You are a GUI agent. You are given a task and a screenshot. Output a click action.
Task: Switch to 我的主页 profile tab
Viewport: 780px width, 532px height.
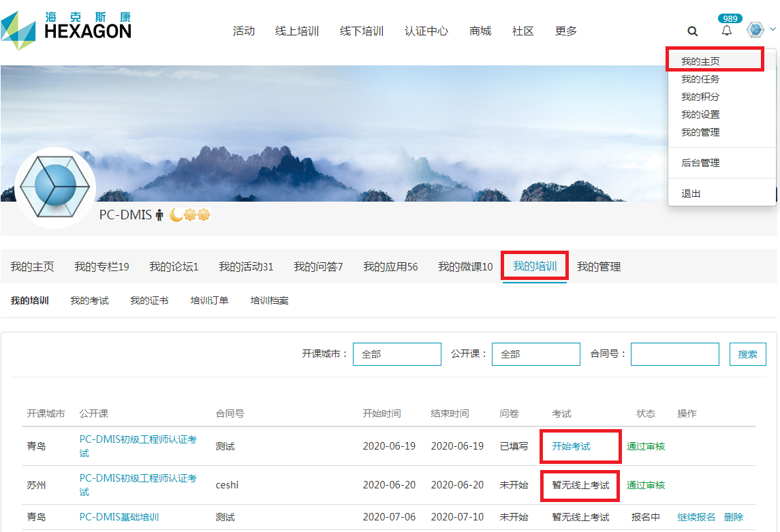tap(32, 266)
